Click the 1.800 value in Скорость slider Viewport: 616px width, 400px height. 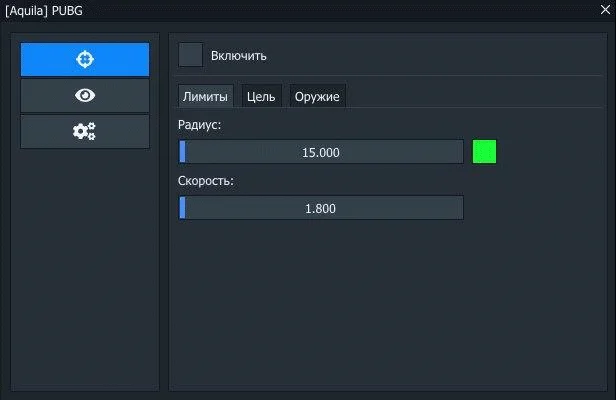(x=321, y=208)
